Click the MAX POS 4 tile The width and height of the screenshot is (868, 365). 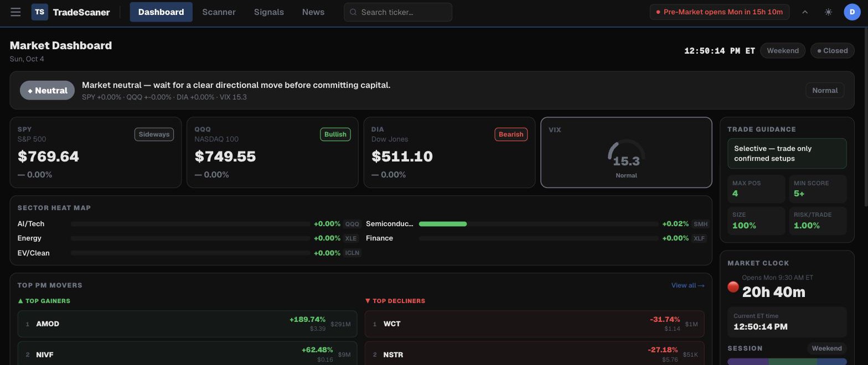tap(756, 189)
